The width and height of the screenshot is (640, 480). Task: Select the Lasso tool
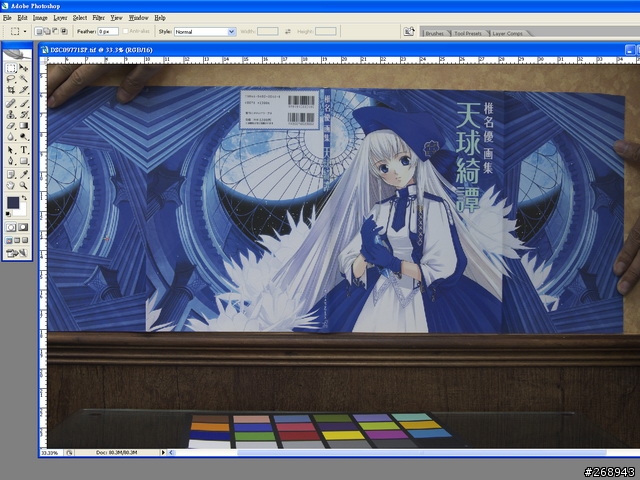click(11, 78)
